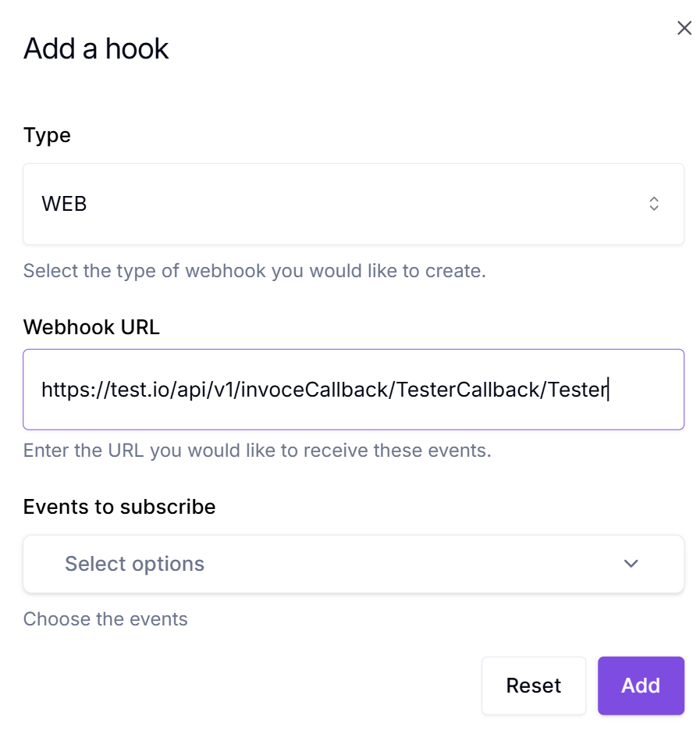This screenshot has width=700, height=734.
Task: Click the WEB value in Type selector
Action: click(64, 204)
